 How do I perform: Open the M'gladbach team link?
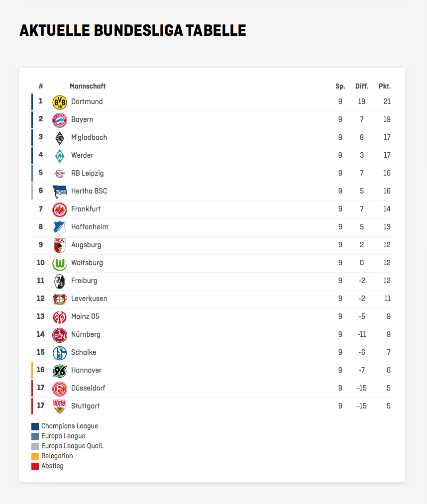(x=89, y=137)
